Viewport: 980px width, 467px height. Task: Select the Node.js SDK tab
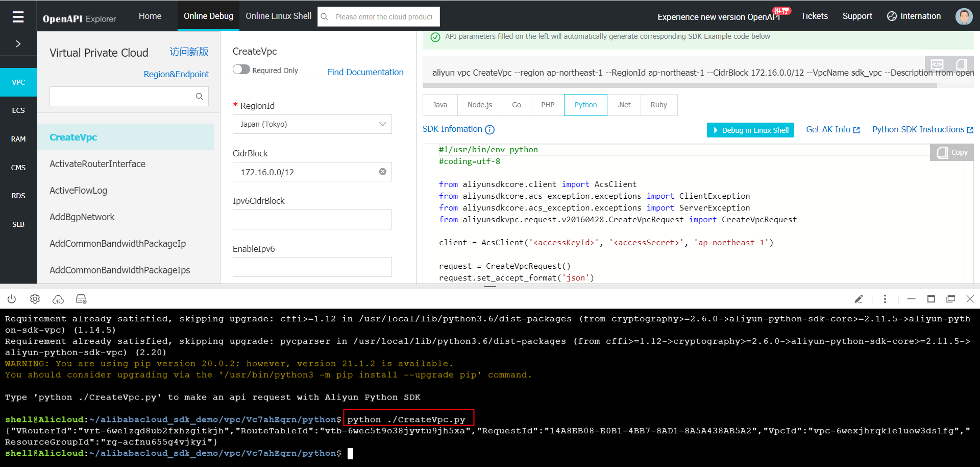(x=480, y=105)
